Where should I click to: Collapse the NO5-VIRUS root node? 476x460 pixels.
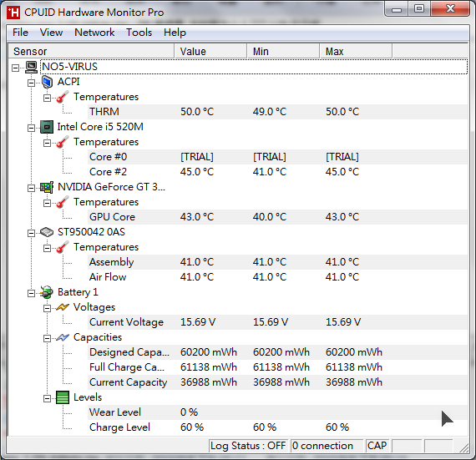pos(15,68)
